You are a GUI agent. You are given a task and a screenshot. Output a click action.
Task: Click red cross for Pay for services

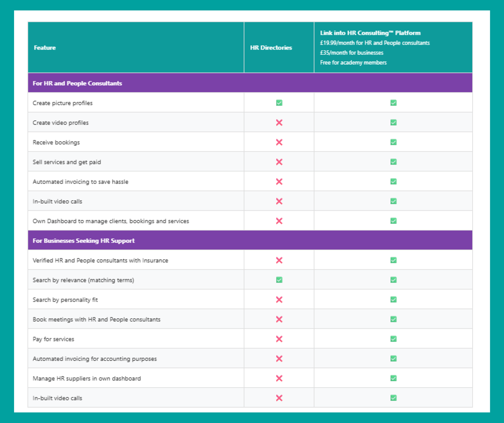pos(279,339)
